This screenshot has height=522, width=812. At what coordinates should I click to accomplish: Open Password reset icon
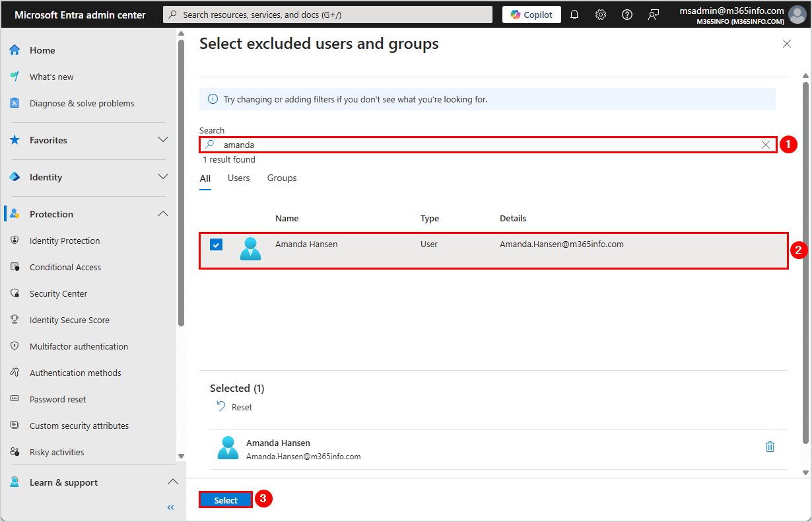coord(15,399)
